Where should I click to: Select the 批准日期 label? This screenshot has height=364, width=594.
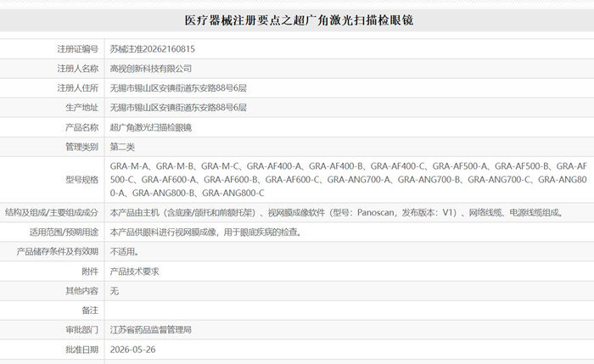[x=81, y=350]
